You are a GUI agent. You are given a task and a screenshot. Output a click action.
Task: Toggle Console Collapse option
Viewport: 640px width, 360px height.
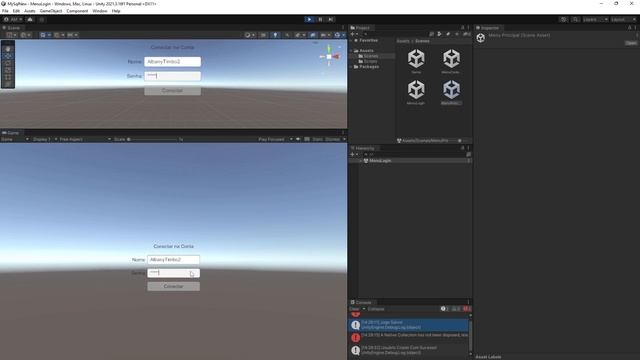[376, 309]
